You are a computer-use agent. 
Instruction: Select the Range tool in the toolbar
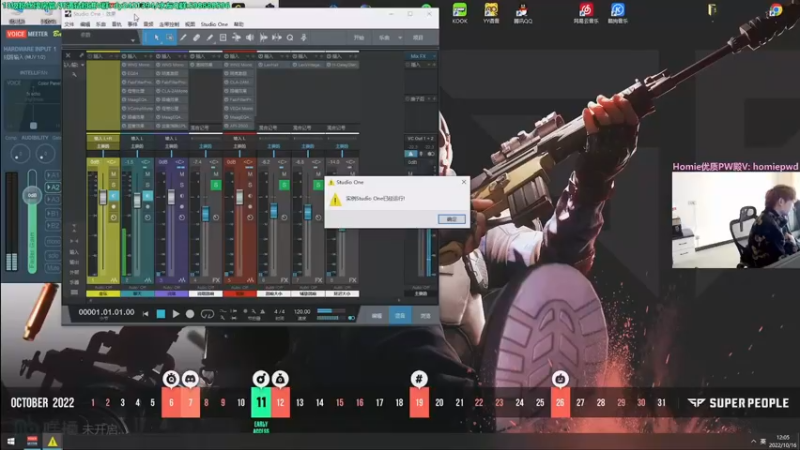pos(170,38)
